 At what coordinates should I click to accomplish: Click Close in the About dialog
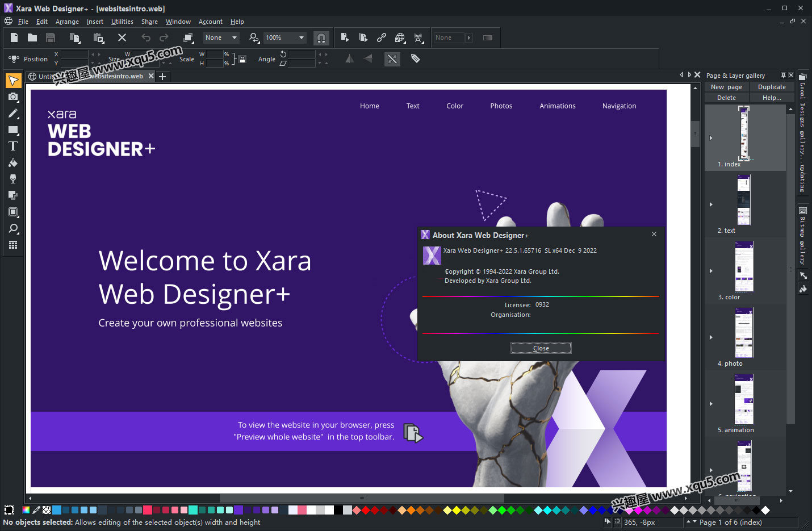click(x=541, y=348)
